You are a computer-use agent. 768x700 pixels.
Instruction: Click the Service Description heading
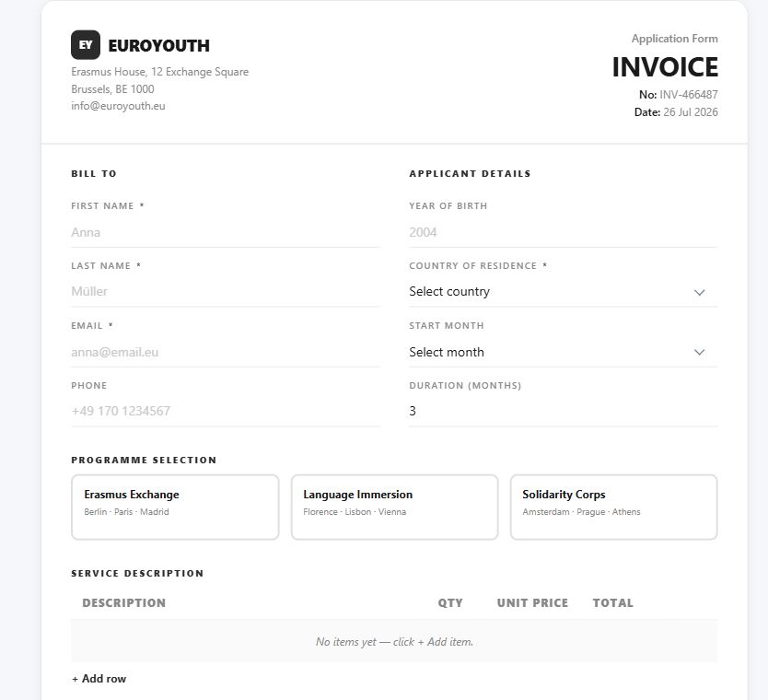tap(137, 573)
